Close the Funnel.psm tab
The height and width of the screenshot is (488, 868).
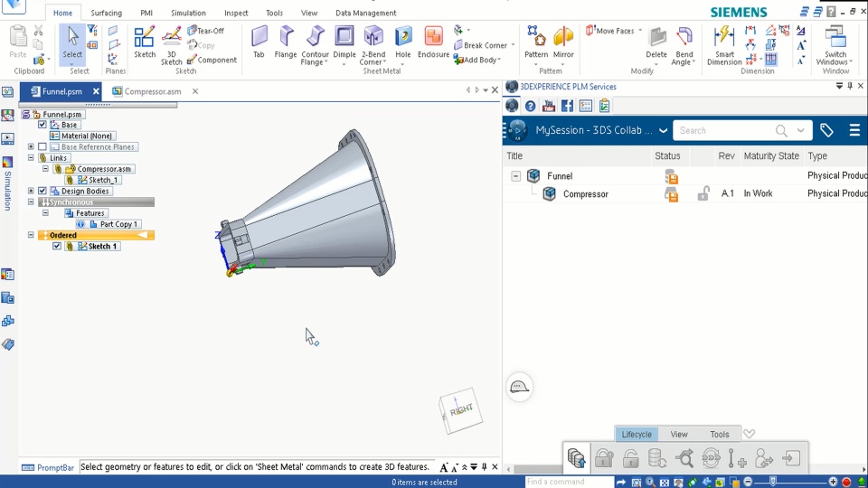coord(97,91)
